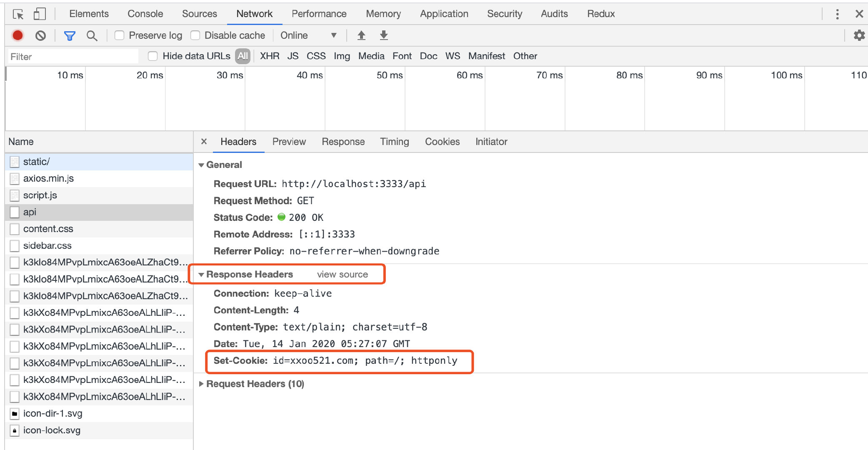Toggle the blue filter funnel icon
This screenshot has width=868, height=450.
70,35
